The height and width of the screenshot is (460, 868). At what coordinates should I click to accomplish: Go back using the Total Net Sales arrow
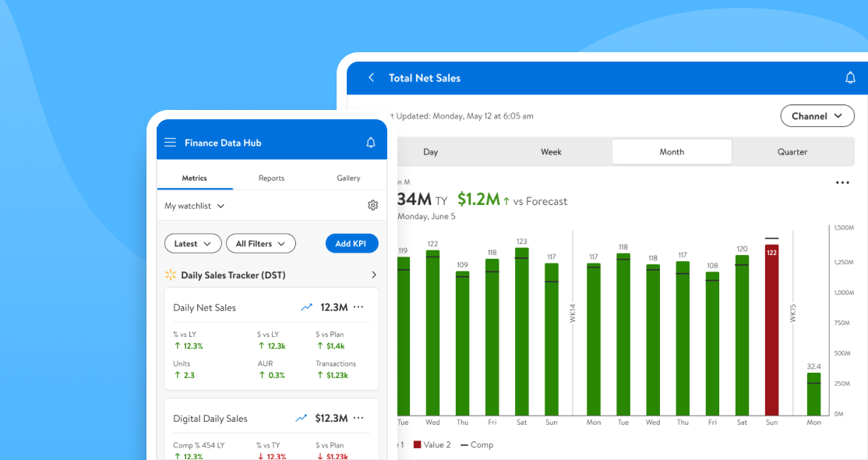[x=372, y=78]
